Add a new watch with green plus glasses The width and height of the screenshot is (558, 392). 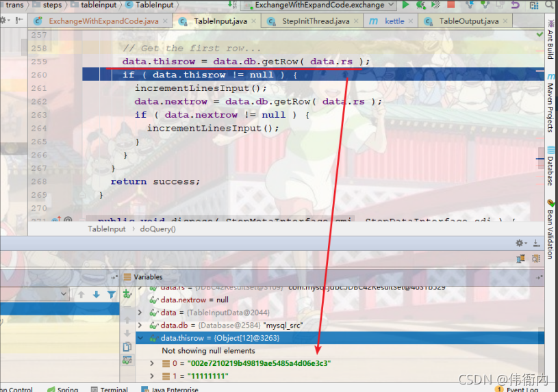(x=127, y=294)
